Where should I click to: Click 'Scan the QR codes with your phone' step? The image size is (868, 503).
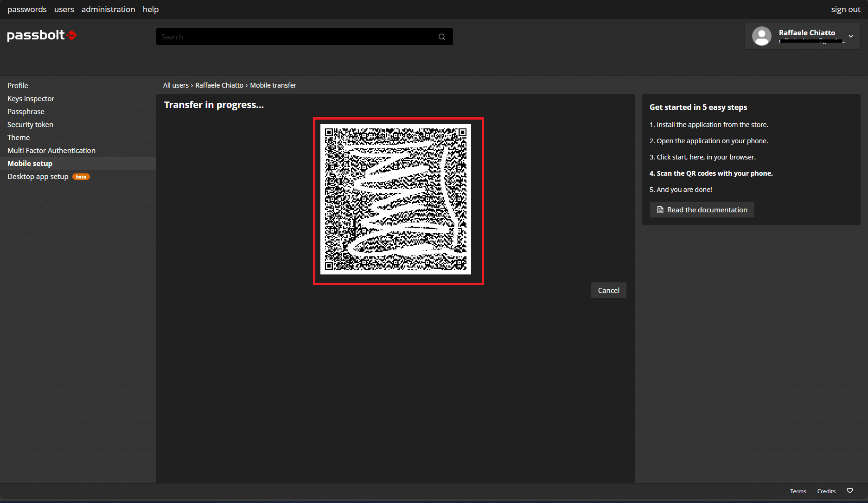click(711, 173)
